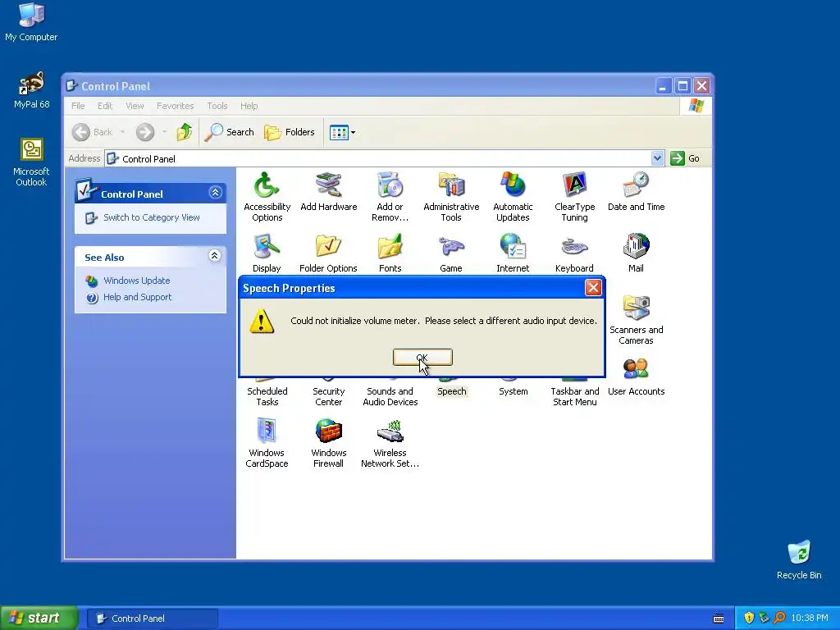This screenshot has height=630, width=840.
Task: Open the View menu
Action: 135,106
